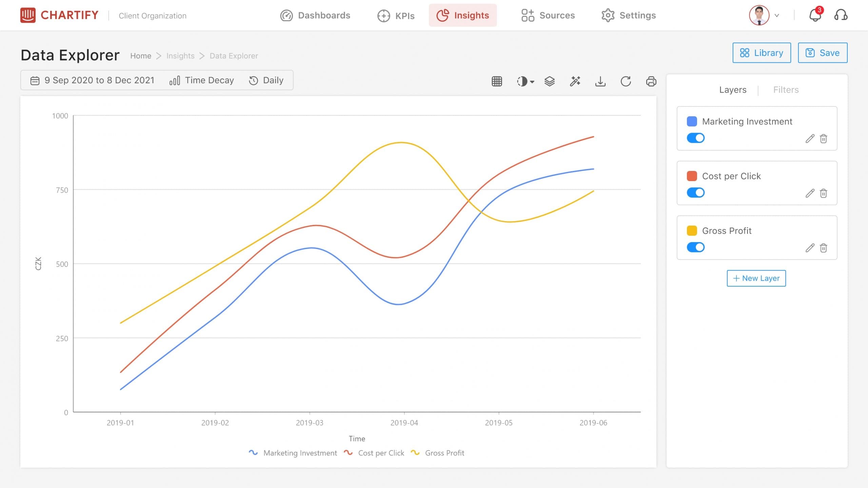The height and width of the screenshot is (488, 868).
Task: Toggle the Marketing Investment layer off
Action: point(696,138)
